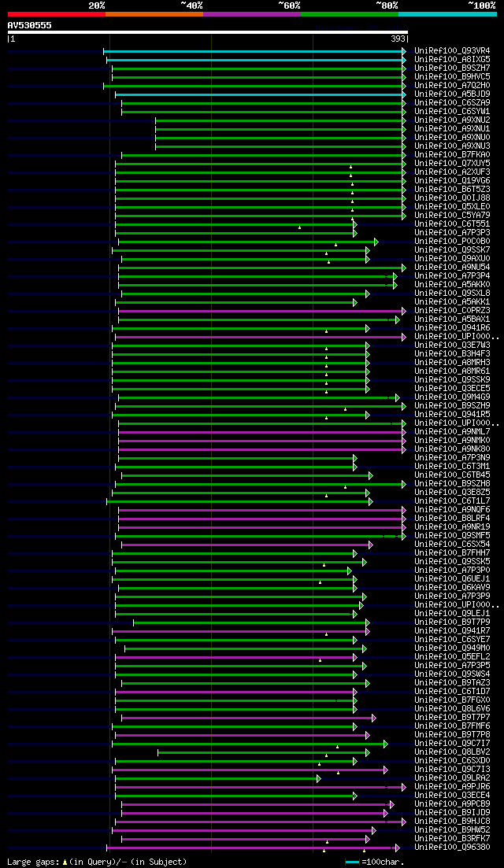The height and width of the screenshot is (868, 504).
Task: Select the UniRef100_B9IJD9 label
Action: click(x=452, y=813)
